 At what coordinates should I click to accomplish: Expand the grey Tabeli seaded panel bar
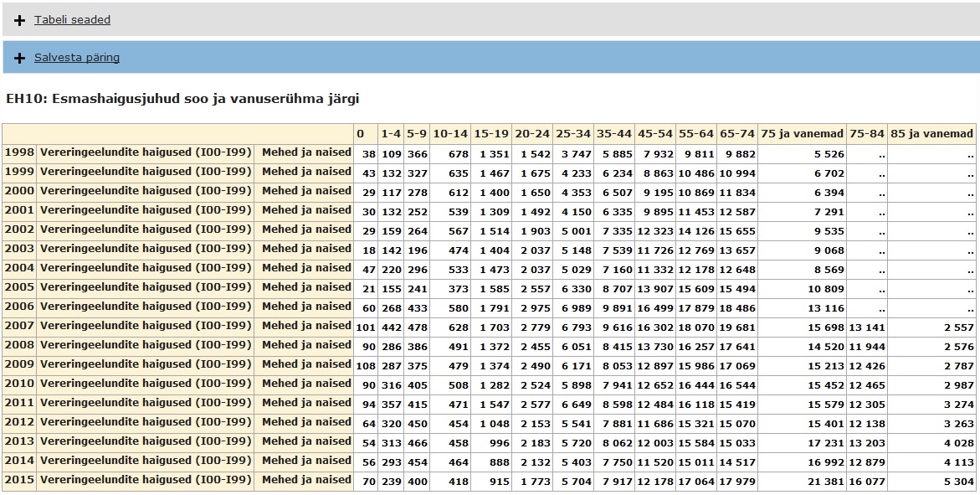point(502,20)
